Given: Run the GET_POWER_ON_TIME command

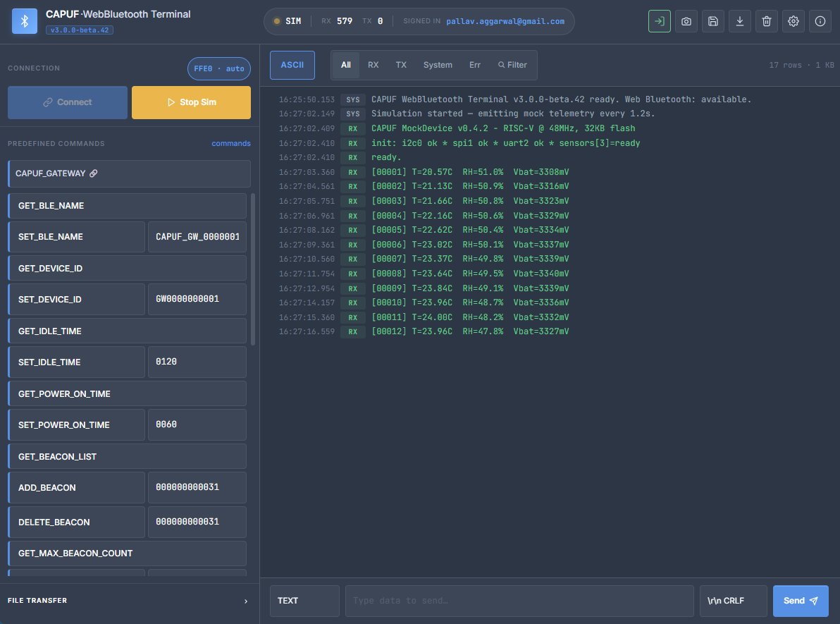Looking at the screenshot, I should tap(128, 394).
